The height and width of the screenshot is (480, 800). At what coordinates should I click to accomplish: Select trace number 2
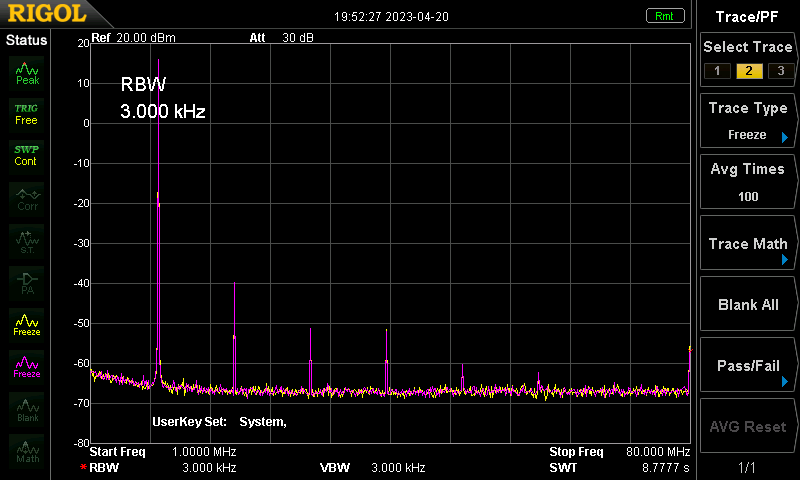coord(749,71)
